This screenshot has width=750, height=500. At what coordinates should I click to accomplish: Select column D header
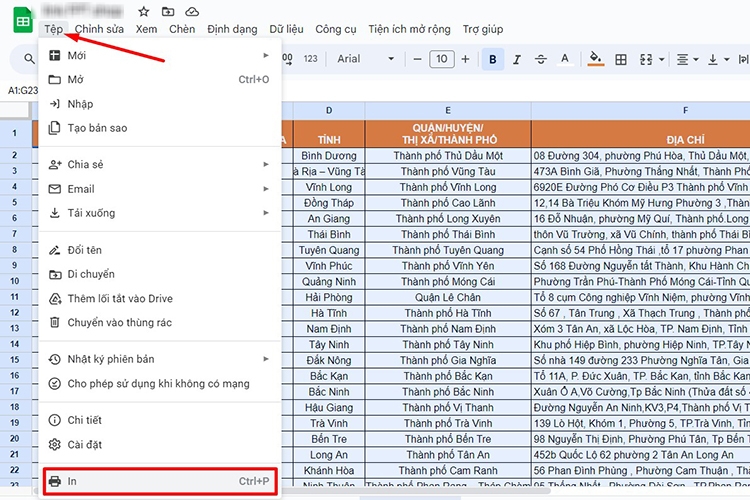(x=329, y=111)
